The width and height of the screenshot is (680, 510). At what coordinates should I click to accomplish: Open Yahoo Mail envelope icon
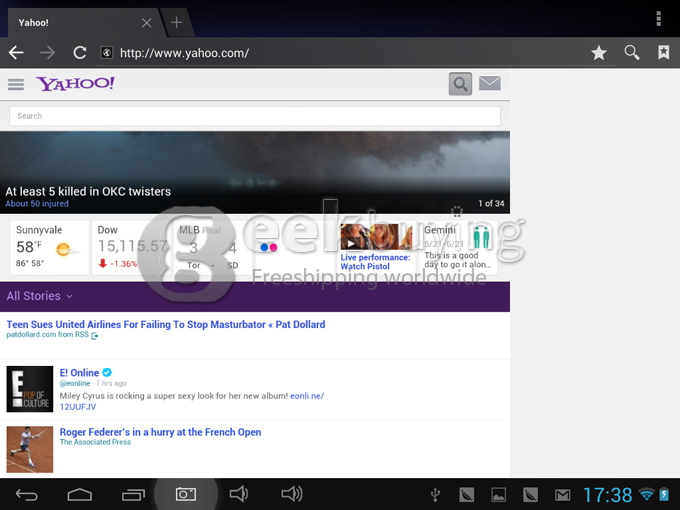(490, 83)
